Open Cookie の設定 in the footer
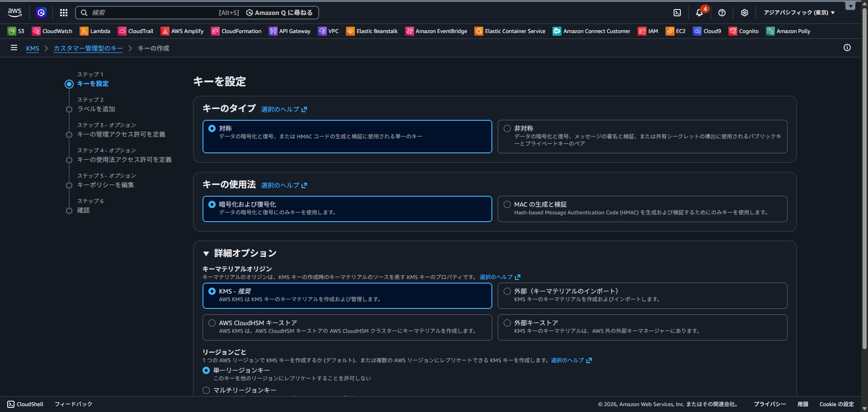Screen dimensions: 868x412 (837, 404)
